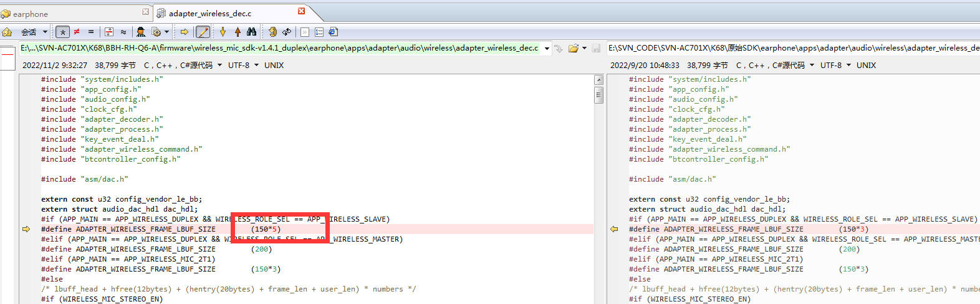
Task: Click the left pane 38,799 字节 size label
Action: tap(115, 65)
